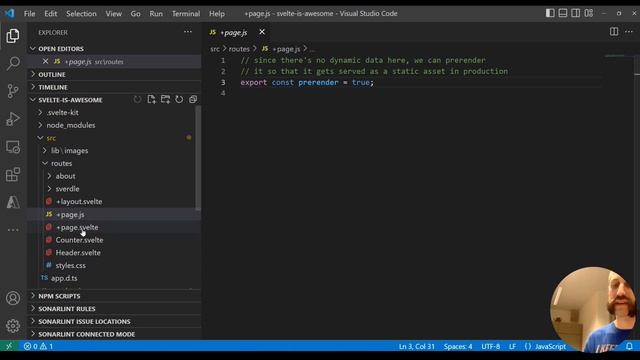Click the Ln 3, Col 31 cursor position
This screenshot has height=360, width=640.
pos(417,347)
